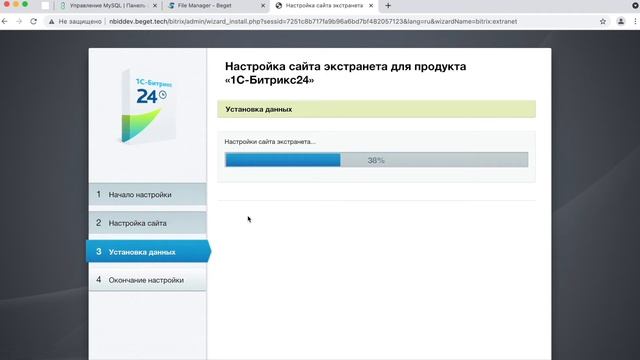640x360 pixels.
Task: Open a new tab with plus
Action: click(x=388, y=6)
